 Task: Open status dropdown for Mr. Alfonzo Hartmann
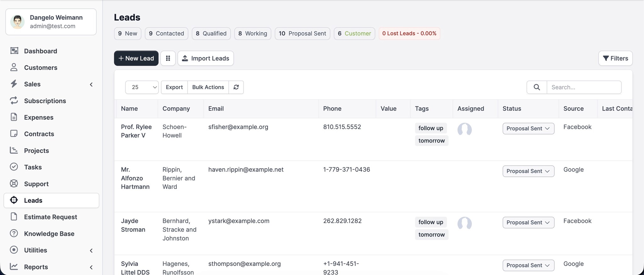[x=528, y=171]
